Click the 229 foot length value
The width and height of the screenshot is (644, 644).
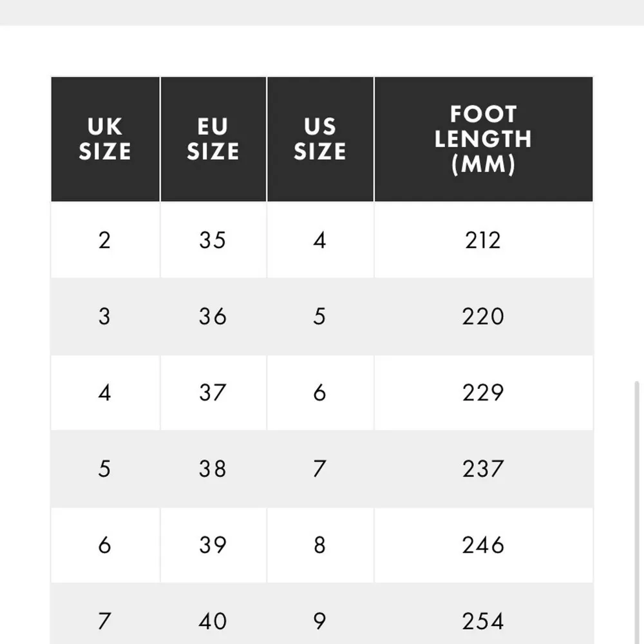coord(482,392)
